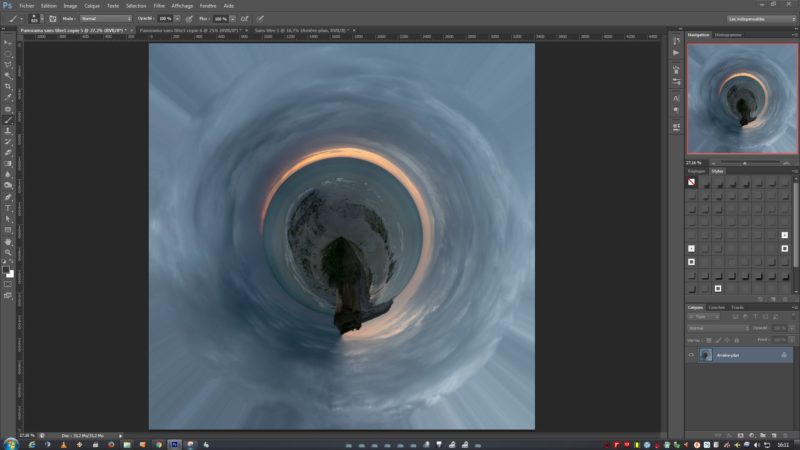
Task: Switch to the Histogramme tab
Action: [x=726, y=34]
